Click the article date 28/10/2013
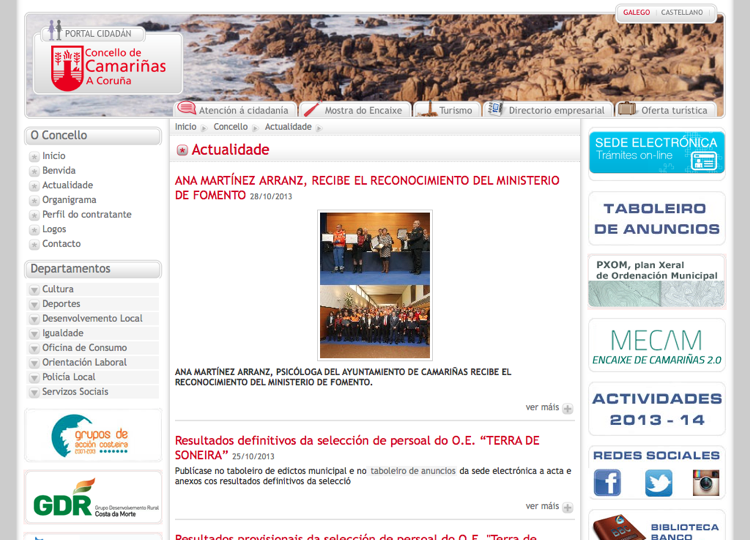 point(271,197)
